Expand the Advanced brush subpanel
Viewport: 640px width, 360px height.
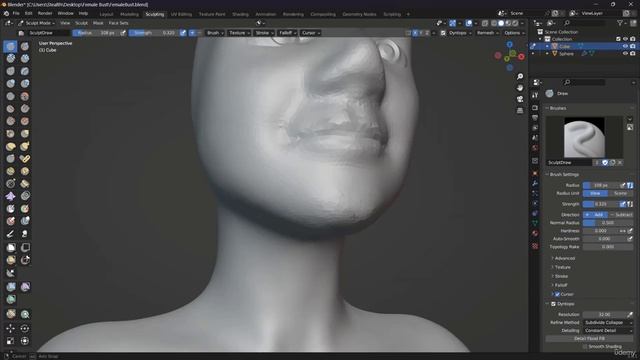(x=565, y=258)
